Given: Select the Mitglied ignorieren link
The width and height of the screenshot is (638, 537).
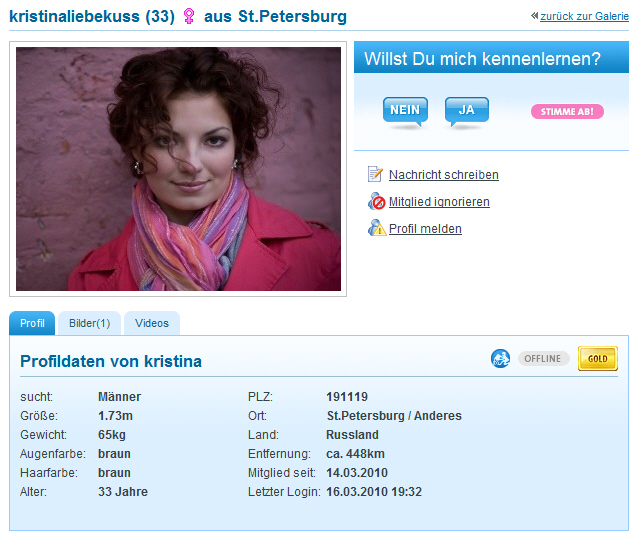Looking at the screenshot, I should click(439, 202).
